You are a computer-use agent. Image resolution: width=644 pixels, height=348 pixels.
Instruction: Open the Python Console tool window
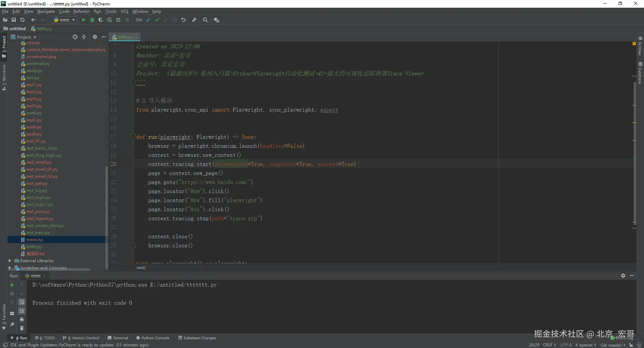(x=153, y=338)
